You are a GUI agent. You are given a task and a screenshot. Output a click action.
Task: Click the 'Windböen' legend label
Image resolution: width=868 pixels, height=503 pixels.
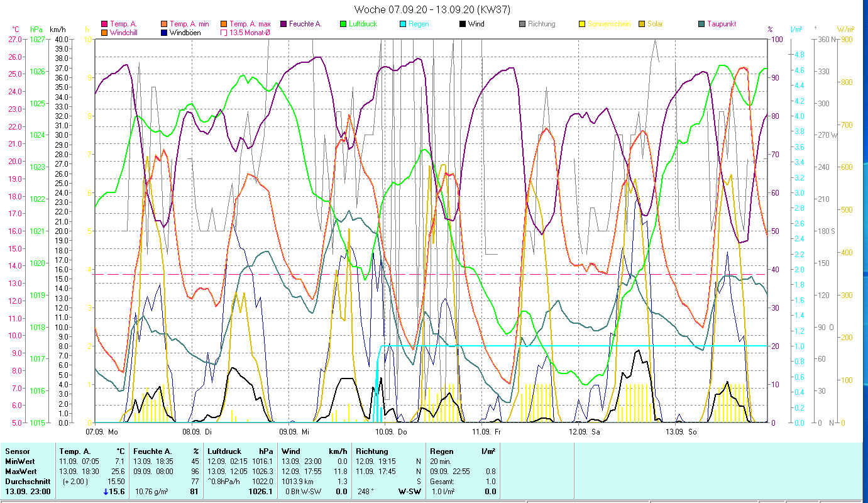pos(187,32)
